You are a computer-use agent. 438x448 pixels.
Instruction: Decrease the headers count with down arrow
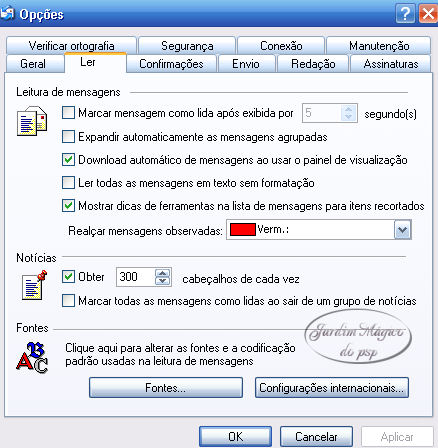tap(163, 281)
